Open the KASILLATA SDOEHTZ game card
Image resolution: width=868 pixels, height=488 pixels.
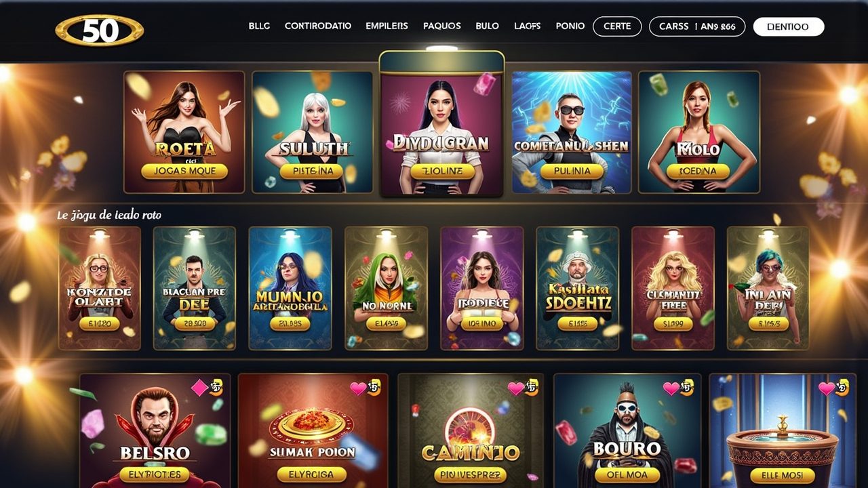578,288
